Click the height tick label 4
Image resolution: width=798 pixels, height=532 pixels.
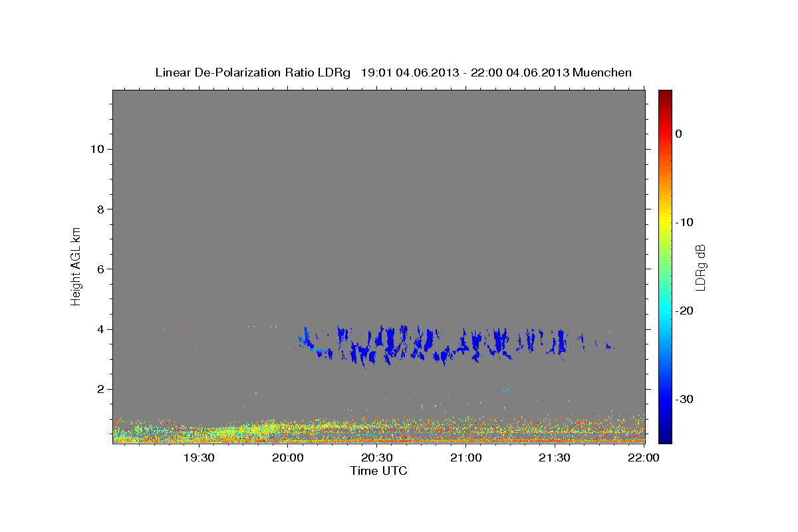click(100, 329)
